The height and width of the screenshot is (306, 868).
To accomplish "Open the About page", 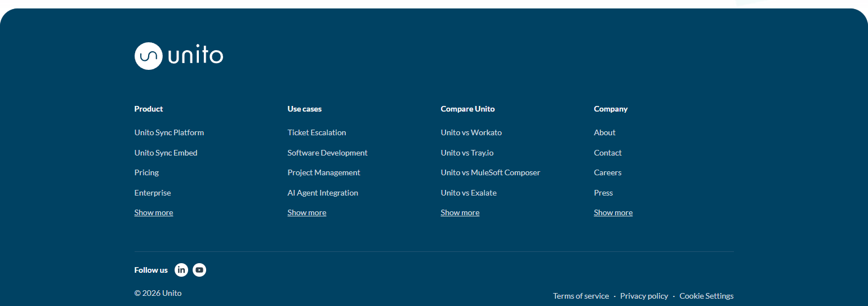I will [604, 132].
